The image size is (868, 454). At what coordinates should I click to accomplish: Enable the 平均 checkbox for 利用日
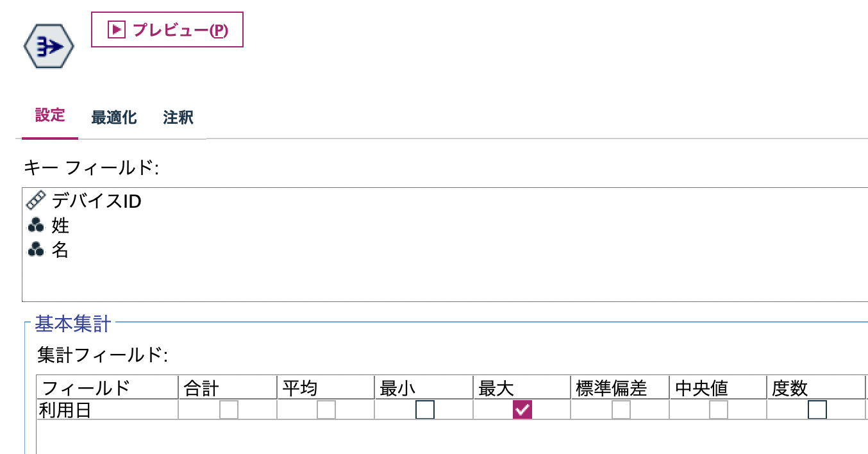click(x=327, y=408)
